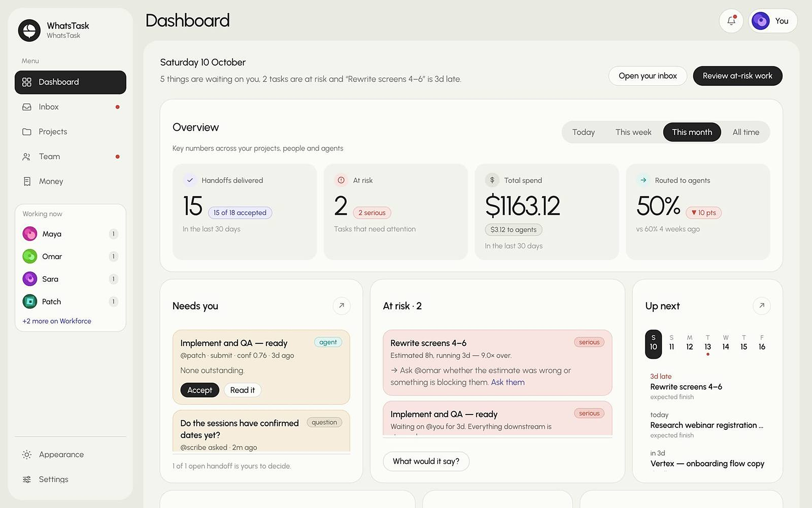
Task: Open Projects from the sidebar menu
Action: pyautogui.click(x=70, y=132)
